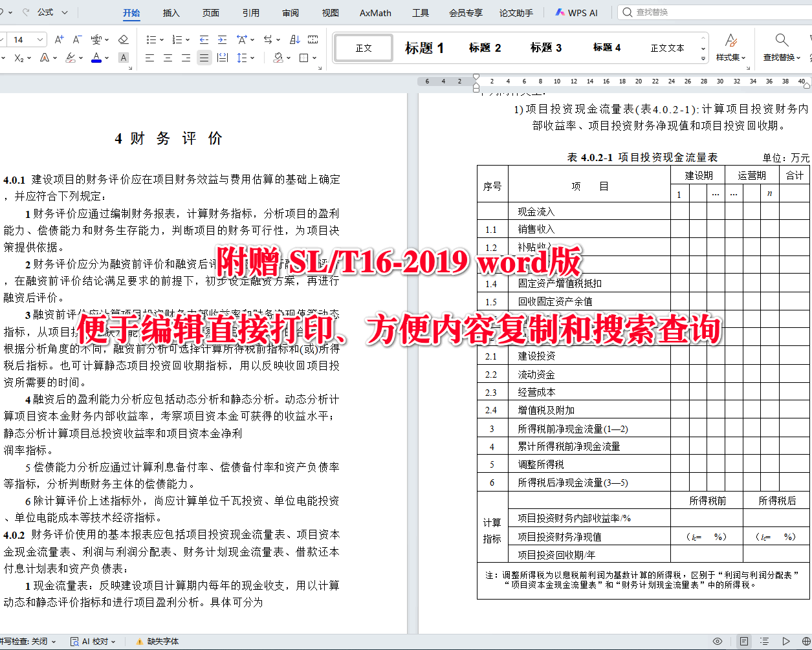Toggle the bulleted list formatting
812x650 pixels.
coord(152,39)
